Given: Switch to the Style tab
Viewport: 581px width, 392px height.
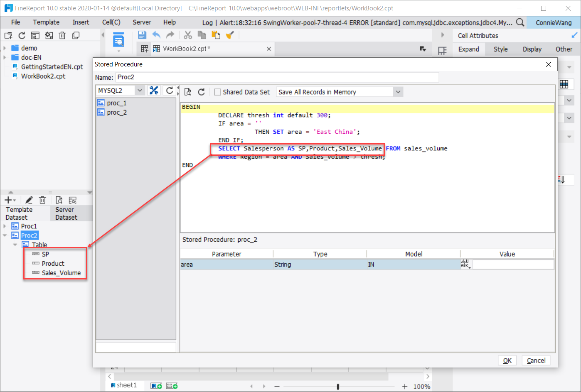Looking at the screenshot, I should (500, 49).
